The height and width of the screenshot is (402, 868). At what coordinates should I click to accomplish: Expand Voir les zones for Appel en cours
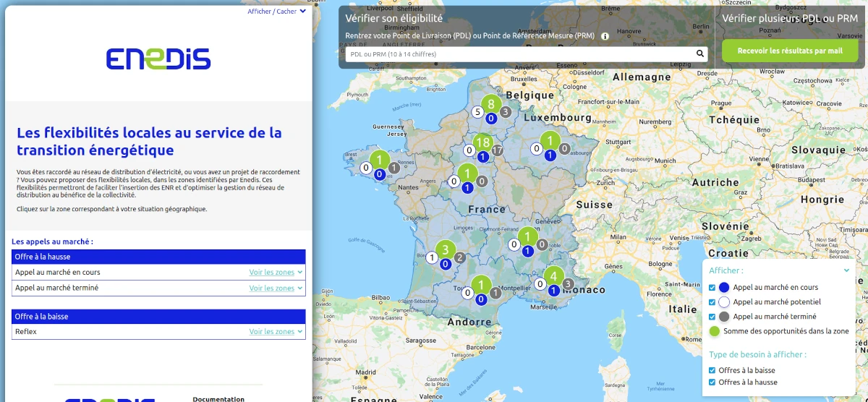coord(276,273)
